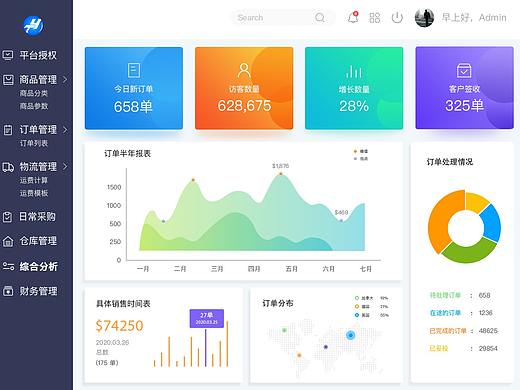
Task: Click the $74250 sales total
Action: pyautogui.click(x=119, y=326)
